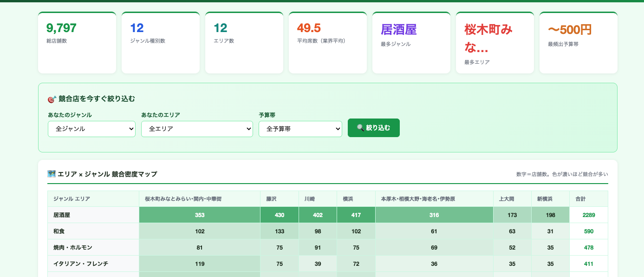Click the 最多ジャンル 居酒屋 card
This screenshot has height=277, width=644.
tap(411, 42)
